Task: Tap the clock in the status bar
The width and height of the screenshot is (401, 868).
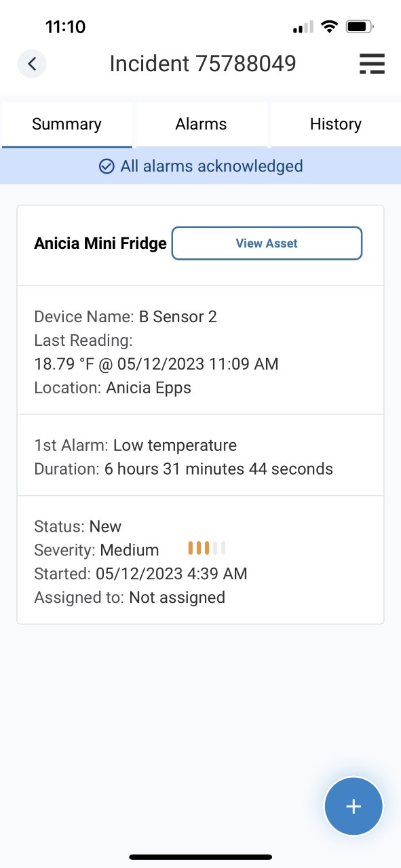Action: pos(66,26)
